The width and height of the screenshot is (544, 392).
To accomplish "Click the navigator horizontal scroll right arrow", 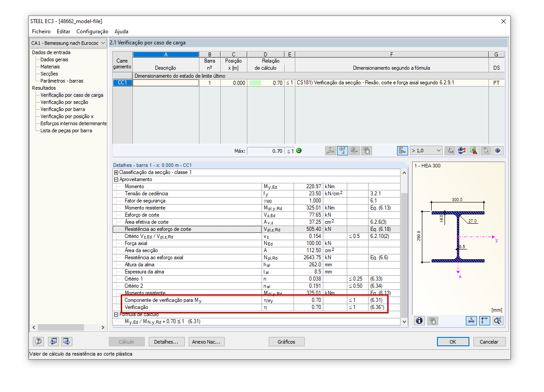I will (103, 328).
